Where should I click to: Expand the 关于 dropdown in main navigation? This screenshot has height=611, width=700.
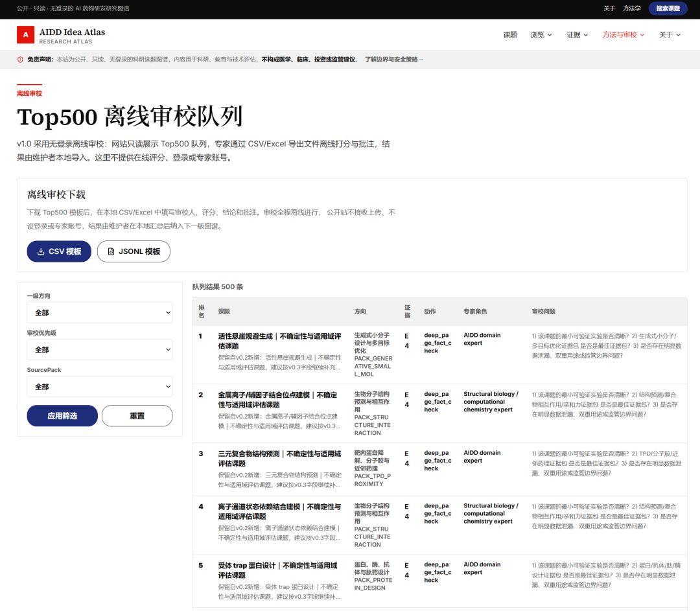coord(670,35)
